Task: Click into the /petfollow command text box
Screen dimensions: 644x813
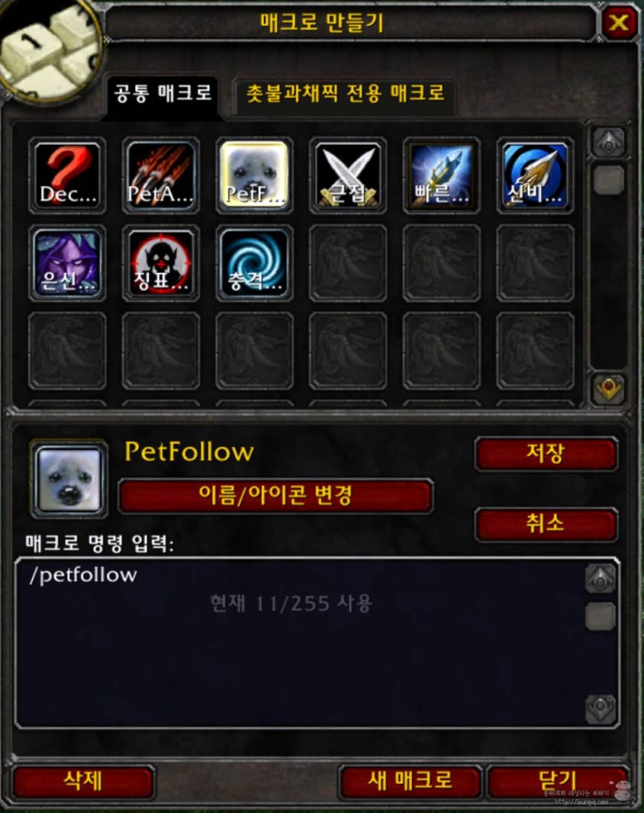Action: click(x=301, y=643)
